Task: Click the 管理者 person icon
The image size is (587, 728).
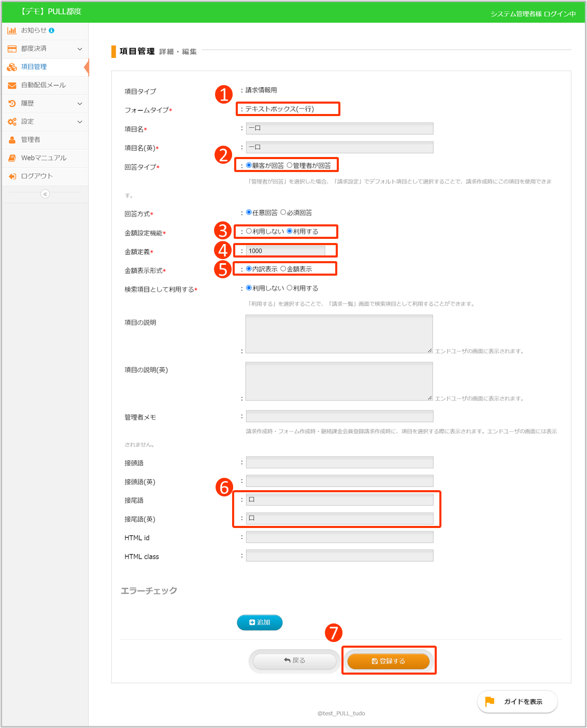Action: tap(12, 140)
